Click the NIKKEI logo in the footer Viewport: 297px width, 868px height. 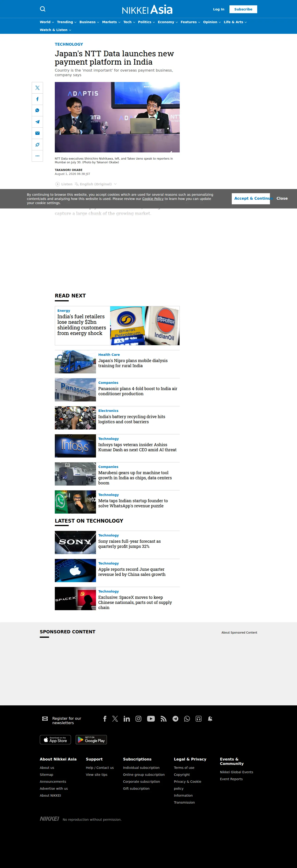tap(49, 819)
